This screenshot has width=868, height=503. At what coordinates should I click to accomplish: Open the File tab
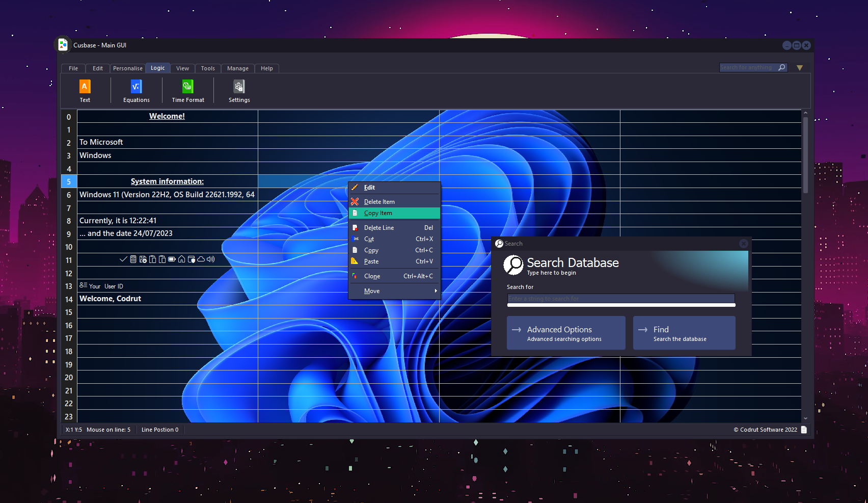tap(73, 68)
